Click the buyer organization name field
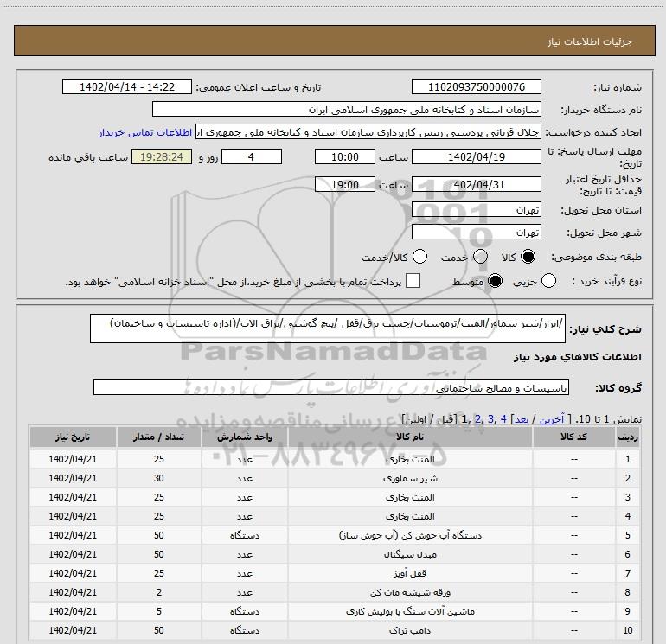This screenshot has height=644, width=666. [x=347, y=110]
